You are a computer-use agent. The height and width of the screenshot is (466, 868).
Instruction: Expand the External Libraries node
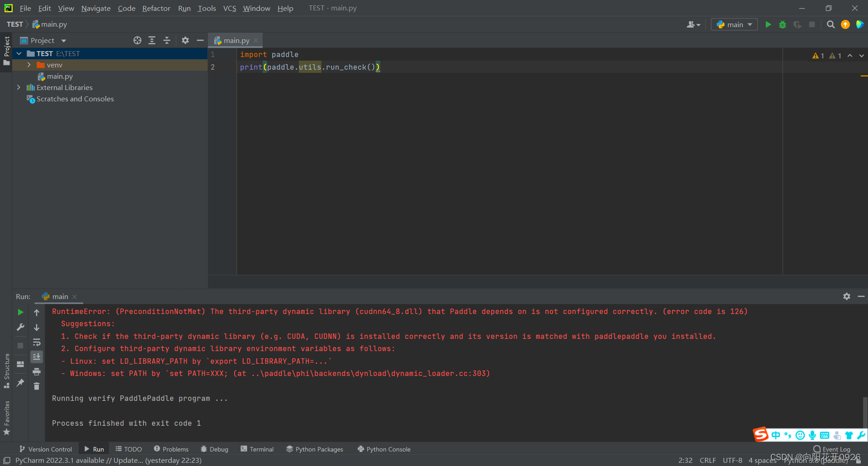coord(19,87)
